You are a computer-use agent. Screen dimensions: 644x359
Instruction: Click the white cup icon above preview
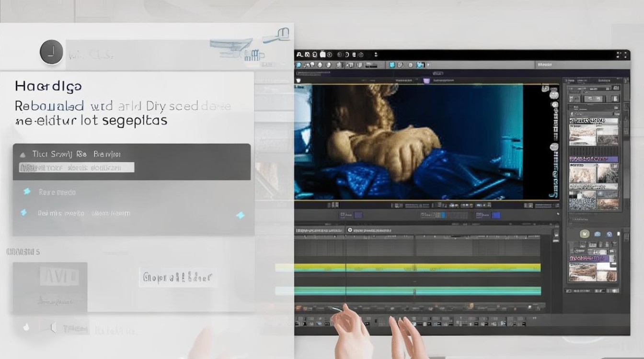coord(299,81)
